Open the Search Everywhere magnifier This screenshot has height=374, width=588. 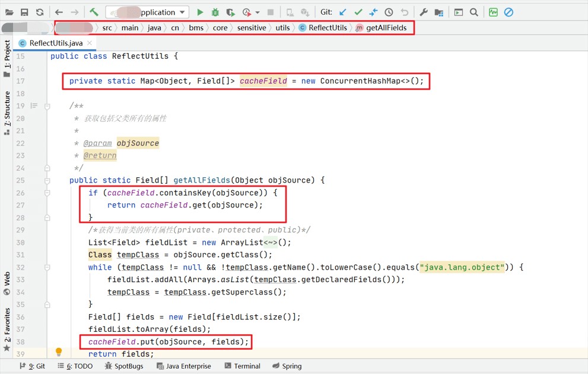tap(473, 12)
